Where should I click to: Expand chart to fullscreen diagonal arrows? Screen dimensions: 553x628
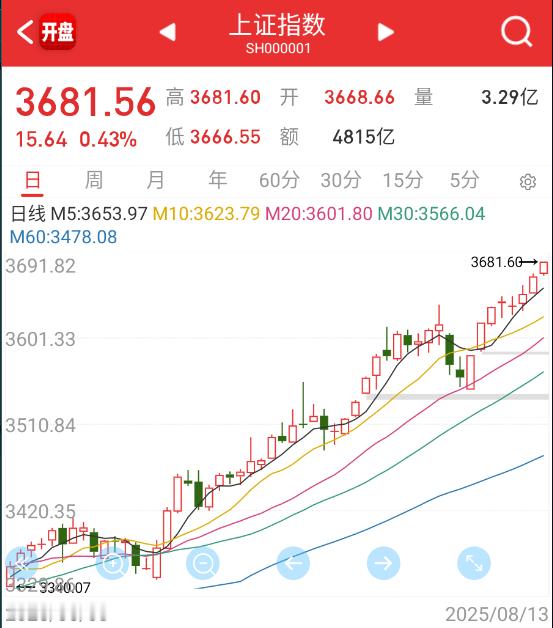(474, 563)
